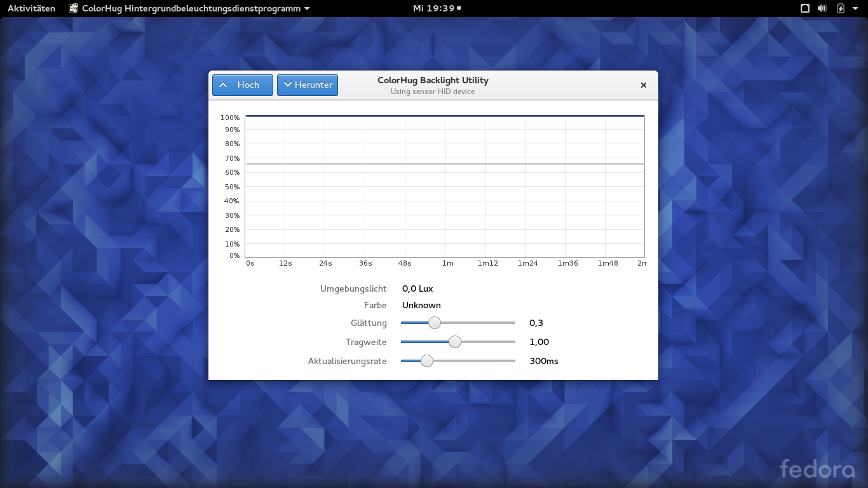The width and height of the screenshot is (868, 488).
Task: Open the ColorHug Hintergrundbeleuchtungsdienstprogramm app menu
Action: 189,8
